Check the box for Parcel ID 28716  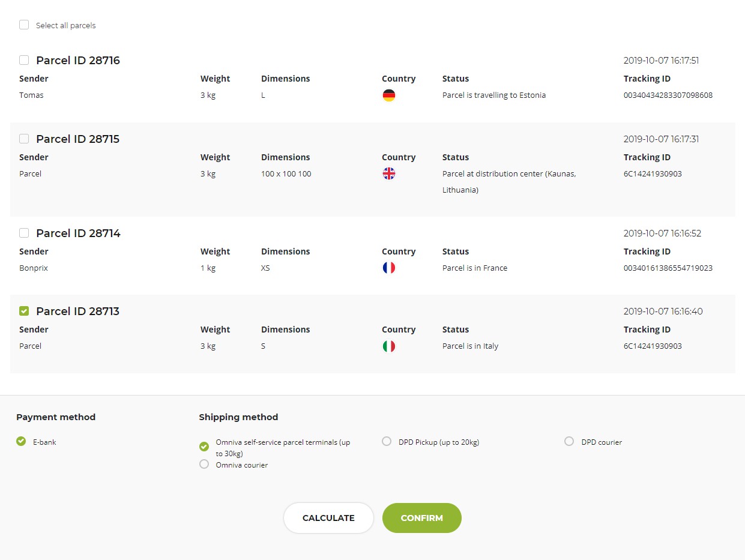[x=24, y=60]
